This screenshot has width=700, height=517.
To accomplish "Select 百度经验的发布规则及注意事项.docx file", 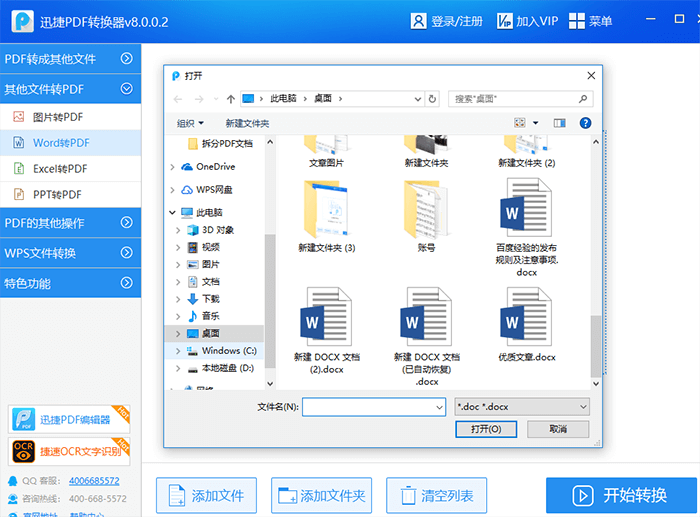I will [527, 227].
